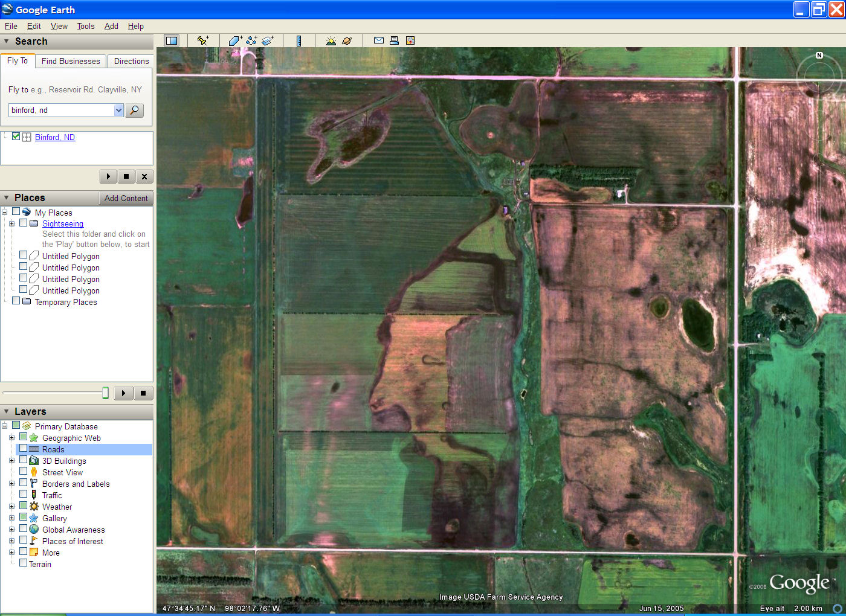Uncheck the Binford, ND result checkbox

point(16,136)
